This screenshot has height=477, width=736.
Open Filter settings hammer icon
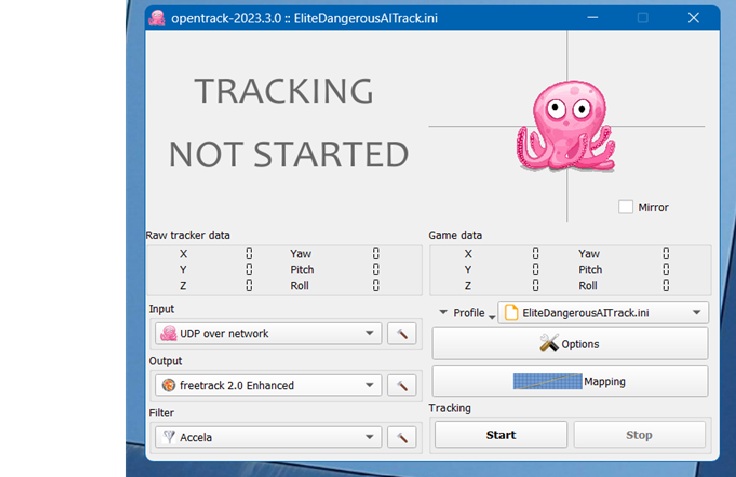tap(401, 437)
